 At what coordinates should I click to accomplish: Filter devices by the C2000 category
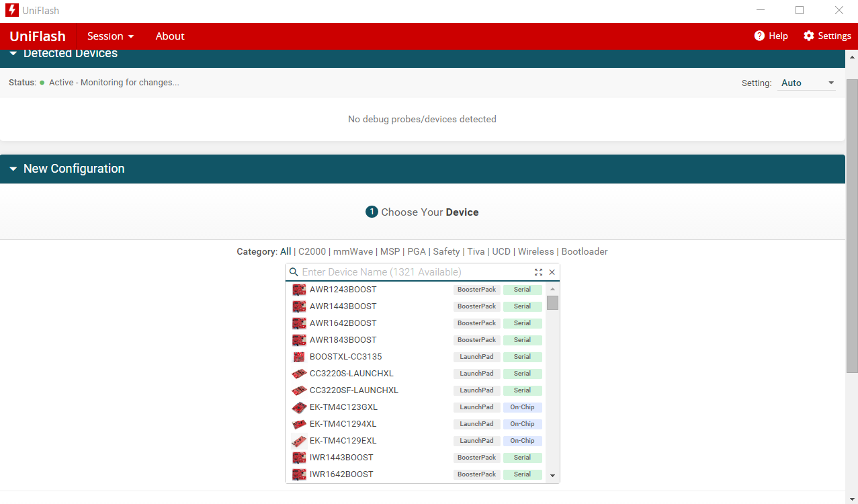(x=313, y=251)
